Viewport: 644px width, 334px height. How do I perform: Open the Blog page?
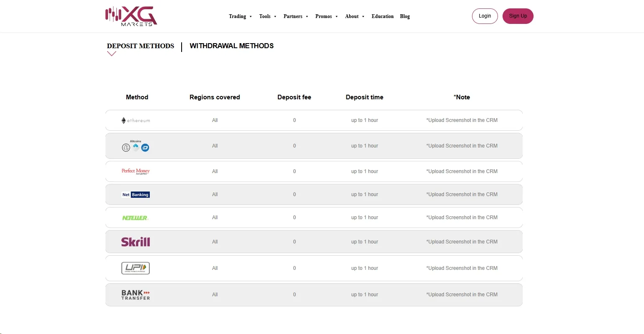click(x=405, y=16)
